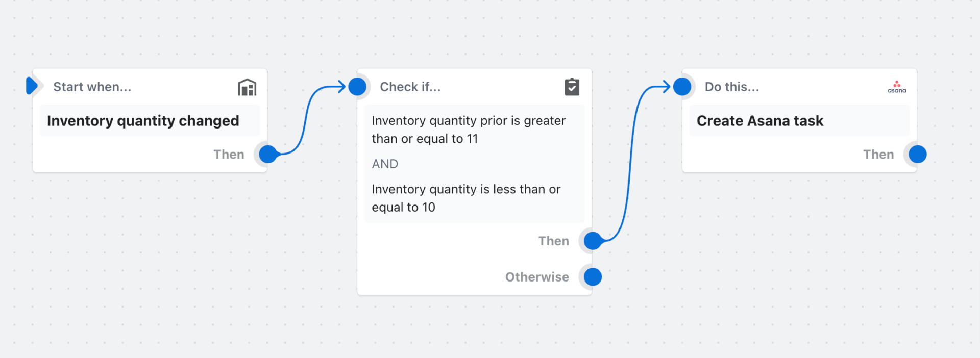Image resolution: width=980 pixels, height=358 pixels.
Task: Click the workflow start arrow marker
Action: pyautogui.click(x=32, y=85)
